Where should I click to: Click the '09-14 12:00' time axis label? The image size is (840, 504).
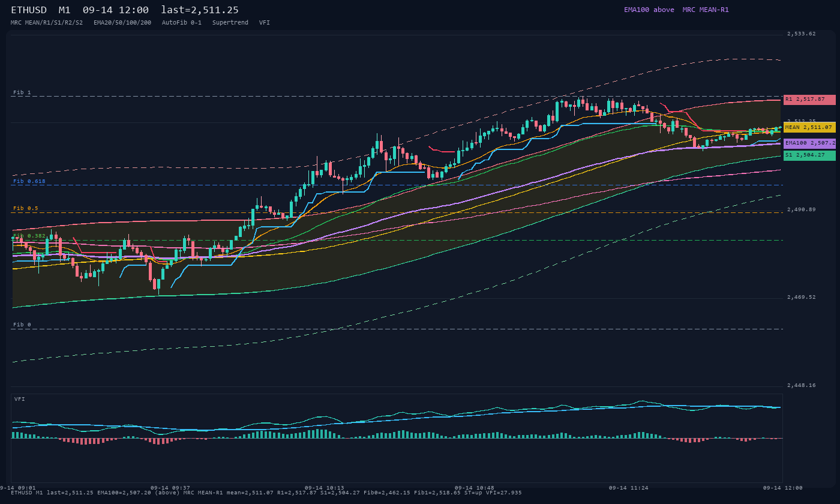(x=783, y=488)
